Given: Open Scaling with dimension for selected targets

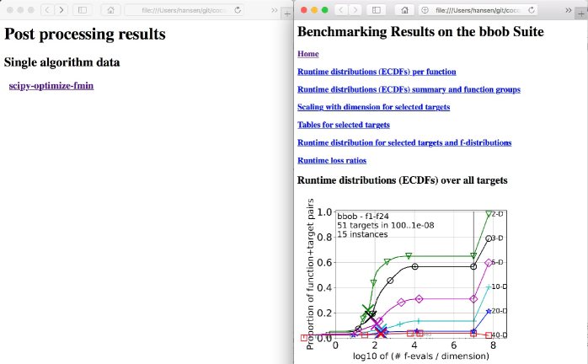Looking at the screenshot, I should [x=373, y=107].
